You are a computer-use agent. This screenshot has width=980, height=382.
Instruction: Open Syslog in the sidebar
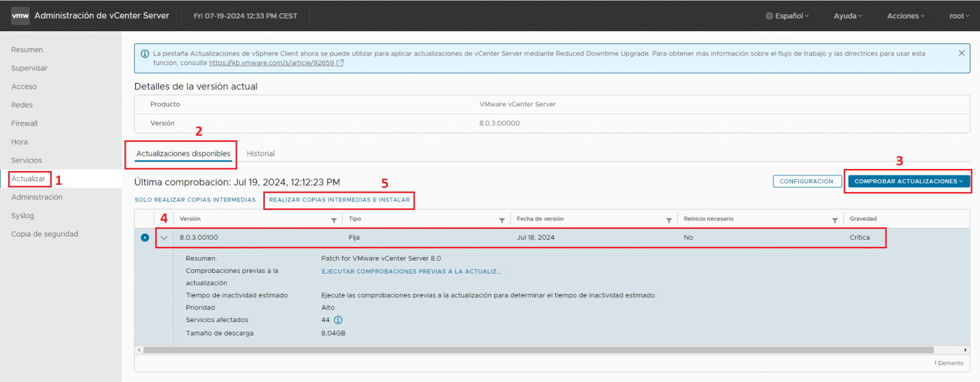(x=22, y=216)
